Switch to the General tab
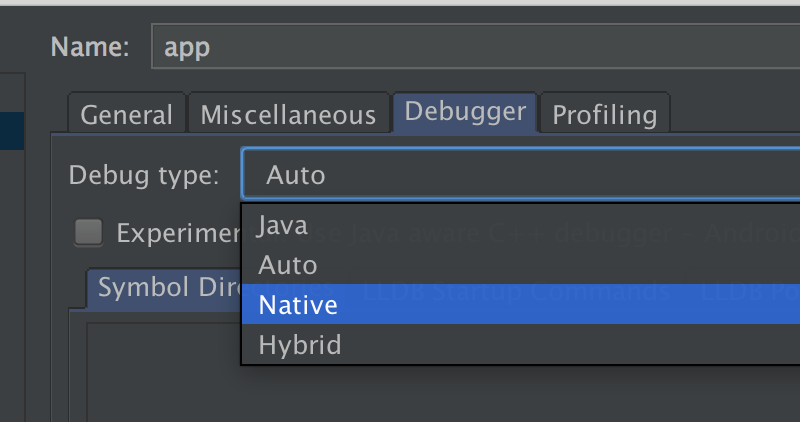Screen dimensions: 800x422 click(127, 113)
